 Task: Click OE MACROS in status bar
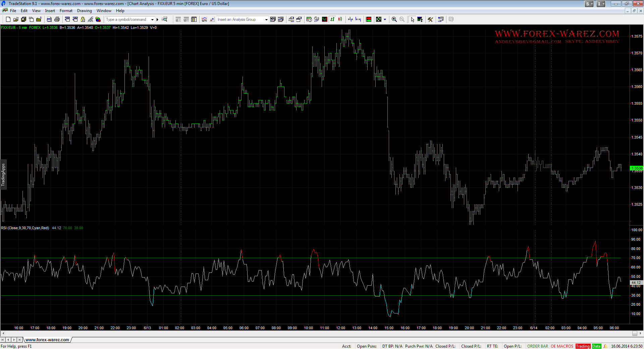562,346
